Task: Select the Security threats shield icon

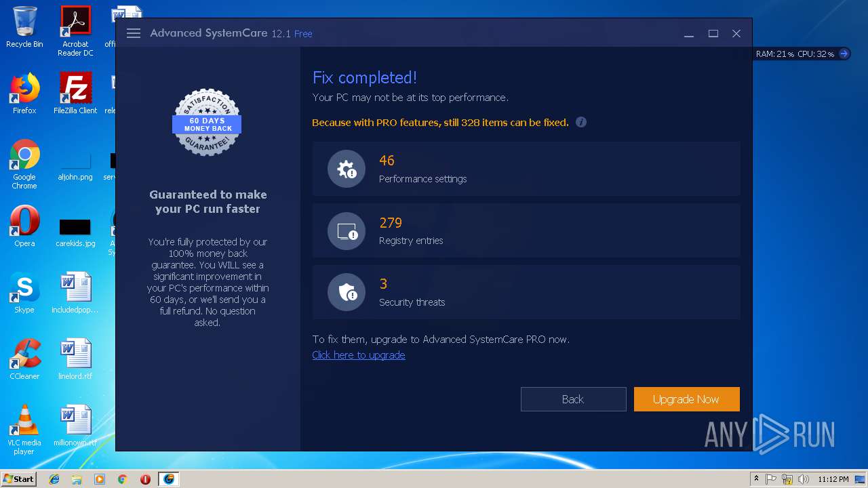Action: coord(347,292)
